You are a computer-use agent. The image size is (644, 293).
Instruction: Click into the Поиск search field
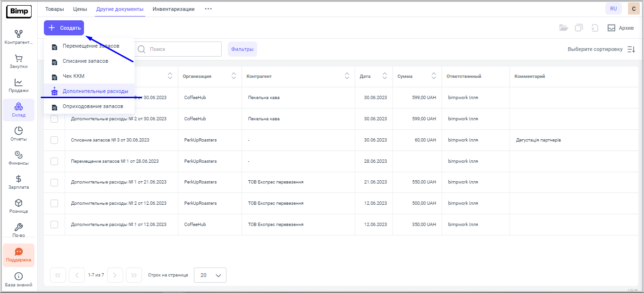click(182, 49)
